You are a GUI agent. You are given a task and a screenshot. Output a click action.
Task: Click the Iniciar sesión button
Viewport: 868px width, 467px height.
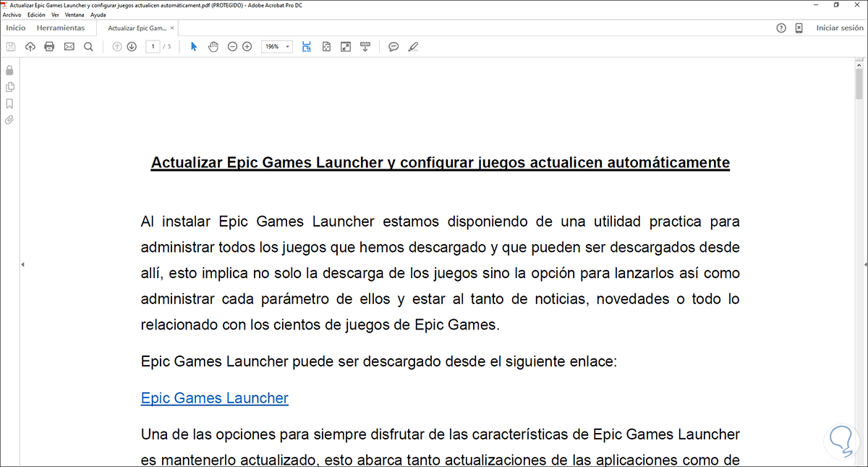click(838, 28)
